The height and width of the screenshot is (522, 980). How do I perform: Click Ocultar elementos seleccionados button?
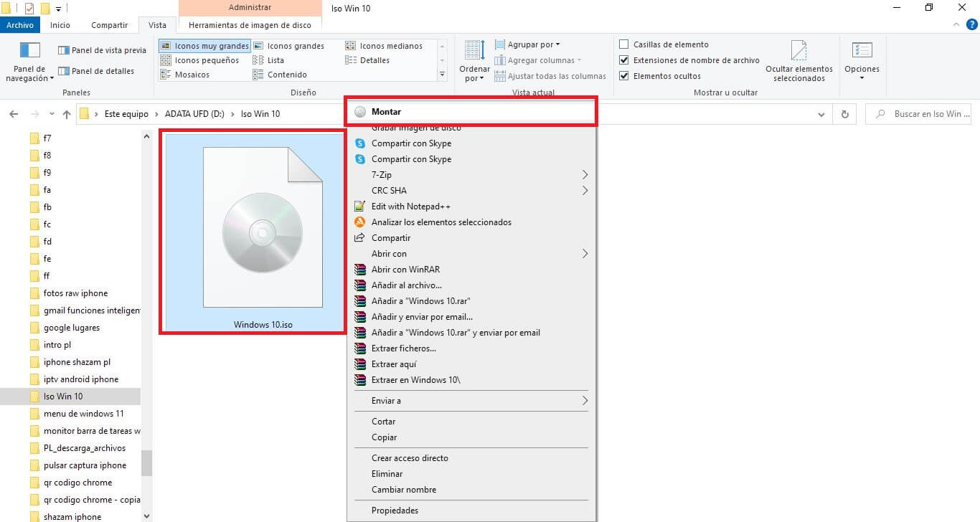pyautogui.click(x=799, y=62)
